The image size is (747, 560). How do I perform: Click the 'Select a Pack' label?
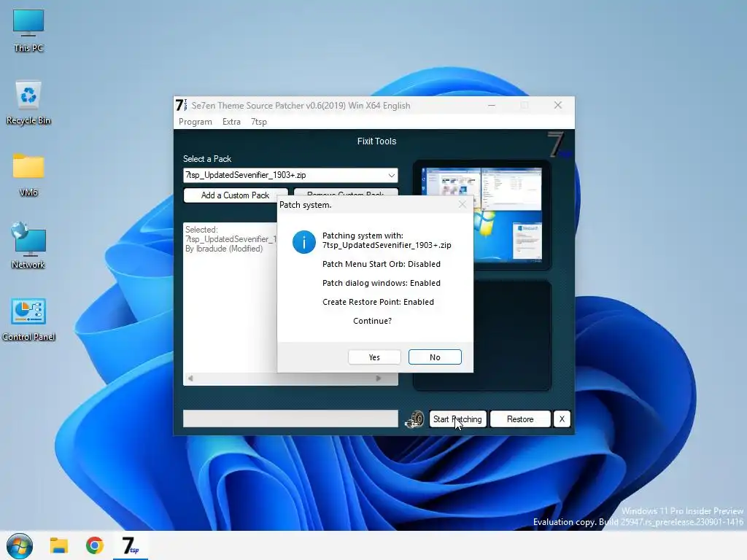[x=207, y=158]
